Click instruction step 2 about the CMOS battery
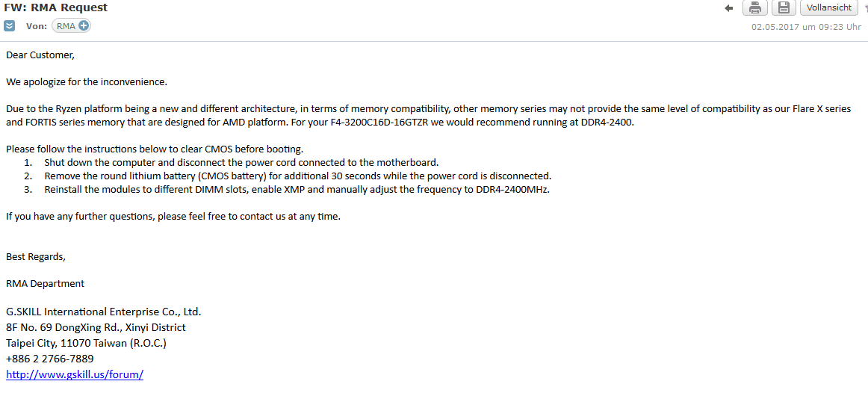The image size is (868, 393). pyautogui.click(x=288, y=176)
